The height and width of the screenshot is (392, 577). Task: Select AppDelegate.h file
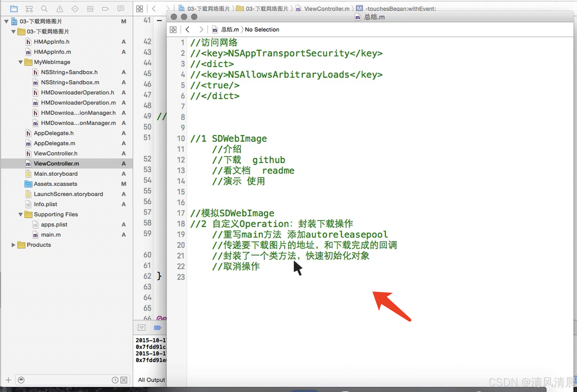[x=54, y=133]
